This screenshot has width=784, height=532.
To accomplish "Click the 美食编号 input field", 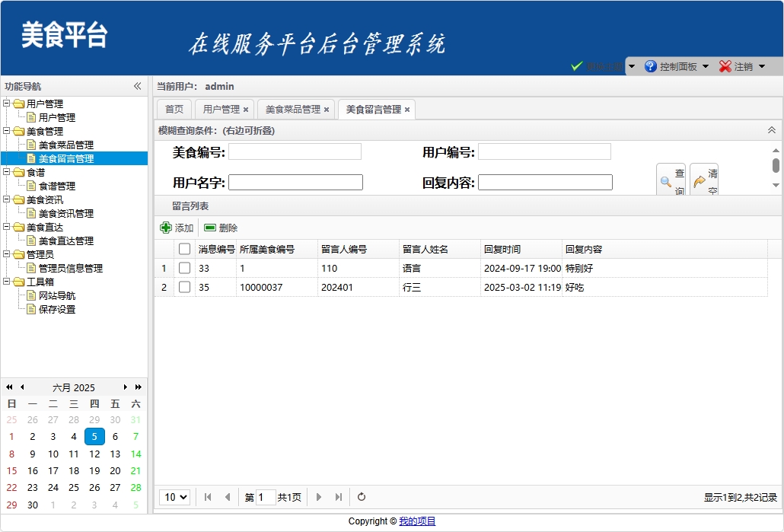I will [295, 151].
